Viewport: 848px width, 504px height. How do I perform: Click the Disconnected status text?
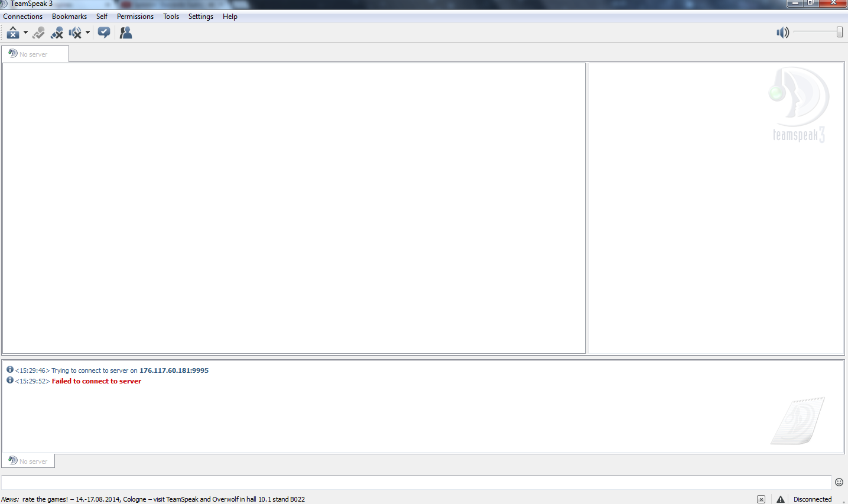(813, 499)
